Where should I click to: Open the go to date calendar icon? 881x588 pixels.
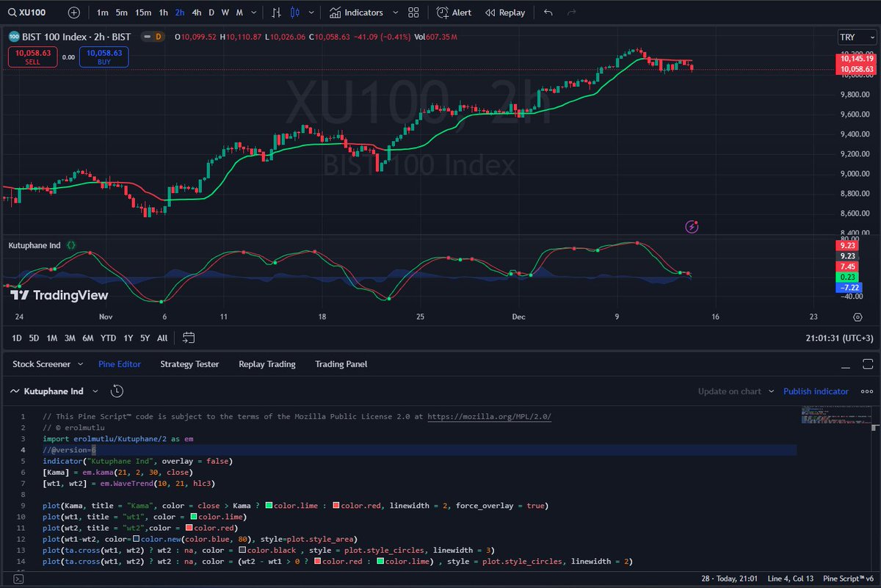tap(189, 338)
